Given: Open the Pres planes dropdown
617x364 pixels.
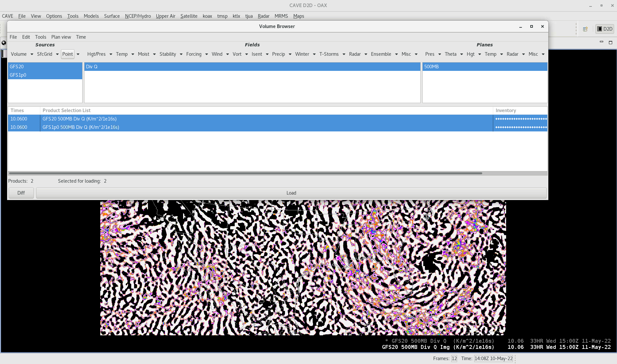Looking at the screenshot, I should [x=433, y=54].
